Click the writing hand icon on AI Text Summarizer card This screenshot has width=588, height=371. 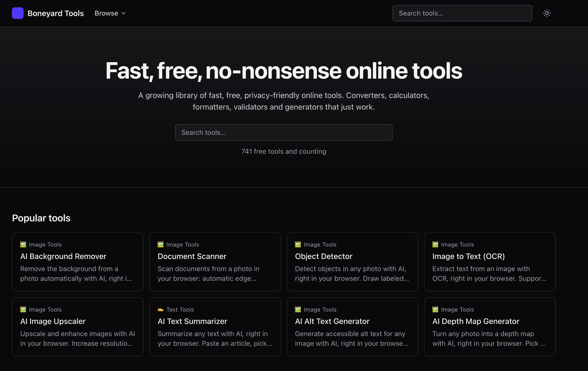tap(161, 309)
